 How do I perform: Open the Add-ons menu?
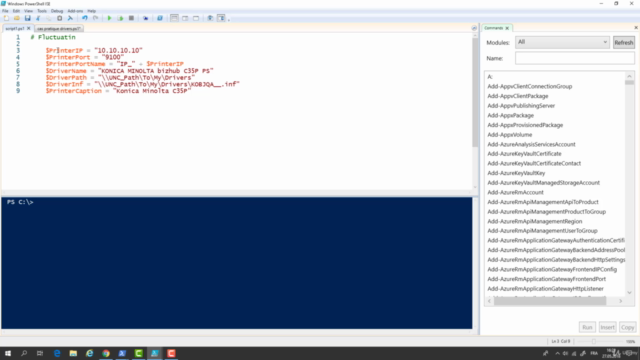click(x=75, y=11)
